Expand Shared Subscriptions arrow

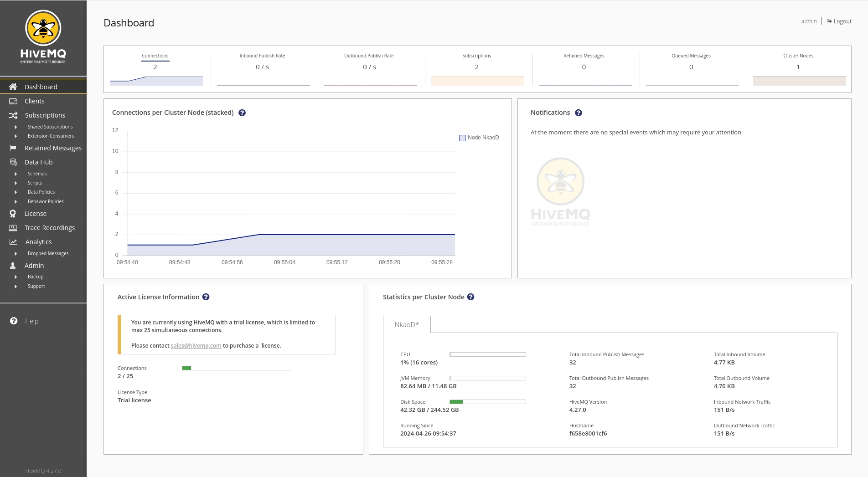16,127
